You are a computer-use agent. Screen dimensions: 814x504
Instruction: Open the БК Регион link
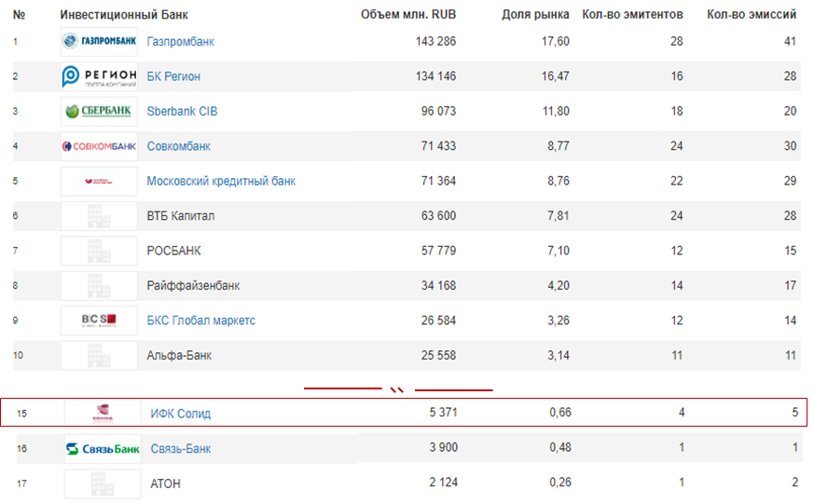click(x=173, y=76)
